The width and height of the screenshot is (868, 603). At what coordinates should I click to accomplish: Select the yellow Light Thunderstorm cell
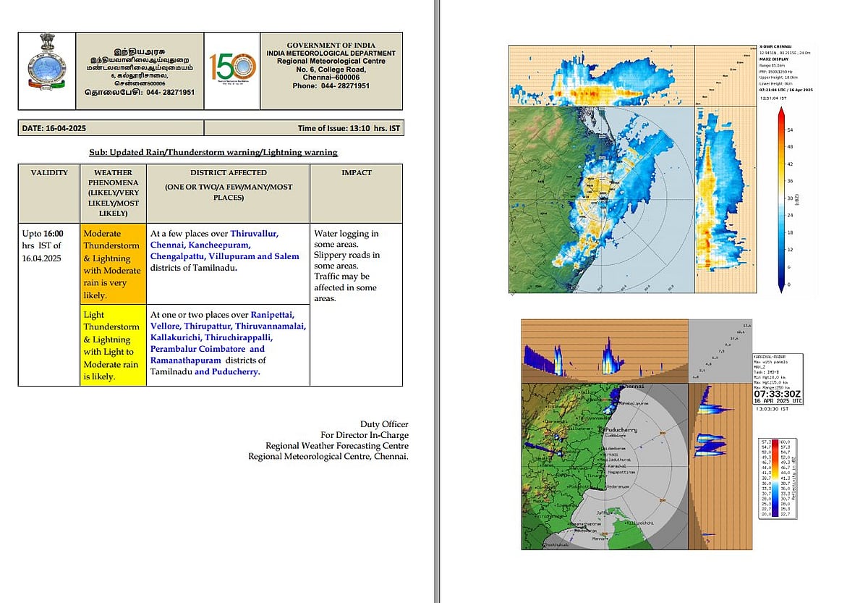pos(113,345)
